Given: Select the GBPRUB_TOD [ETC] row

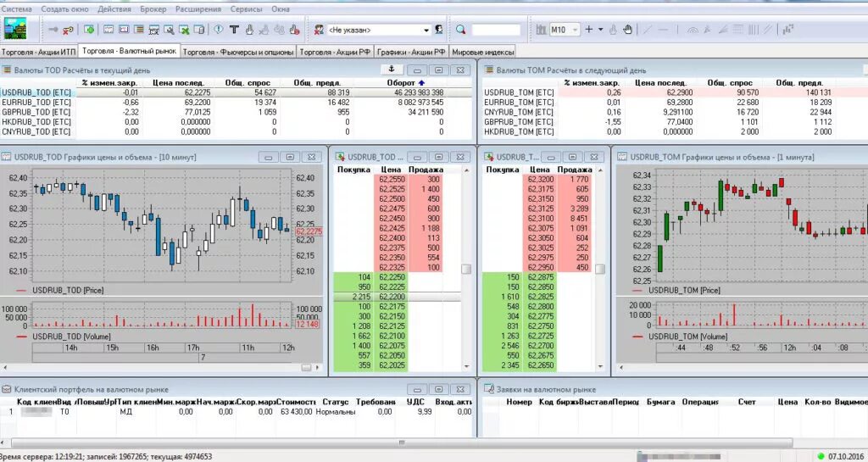Looking at the screenshot, I should tap(236, 112).
